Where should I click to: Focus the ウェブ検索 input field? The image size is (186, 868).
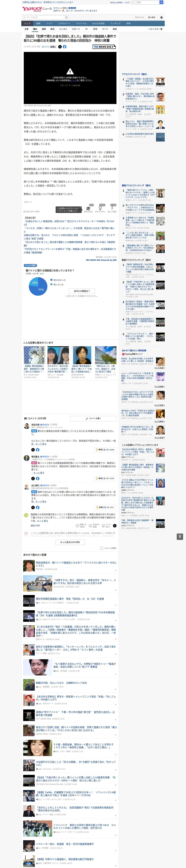click(145, 2)
